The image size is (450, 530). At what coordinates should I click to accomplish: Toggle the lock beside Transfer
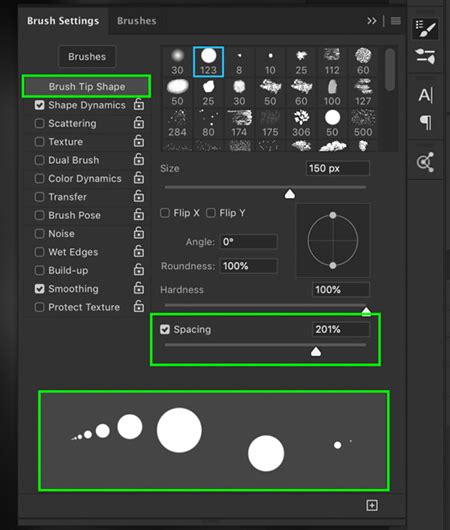tap(139, 196)
